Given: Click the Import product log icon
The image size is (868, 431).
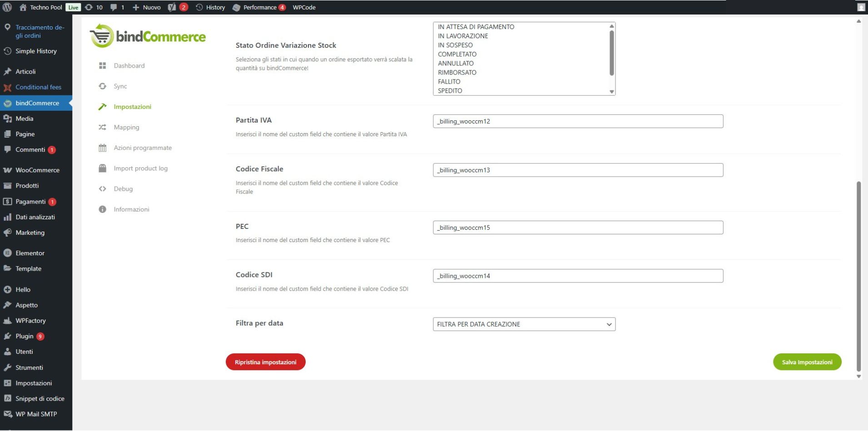Looking at the screenshot, I should coord(103,168).
